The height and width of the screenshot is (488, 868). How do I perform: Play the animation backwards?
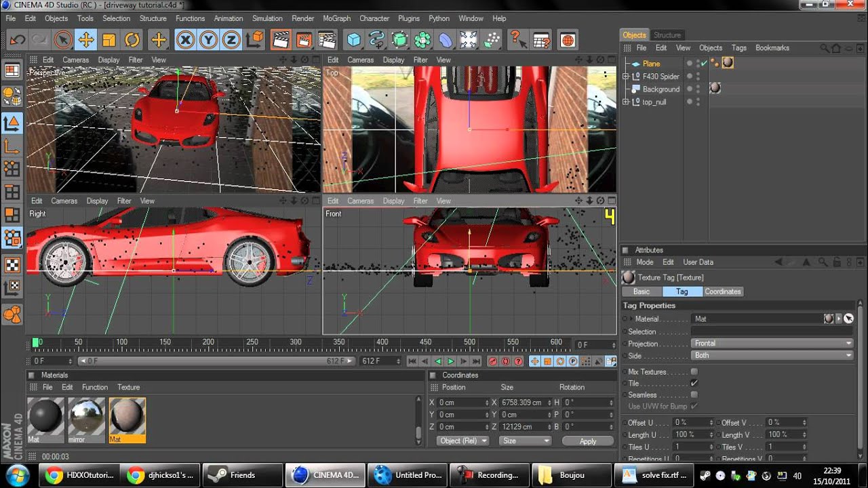(x=438, y=362)
